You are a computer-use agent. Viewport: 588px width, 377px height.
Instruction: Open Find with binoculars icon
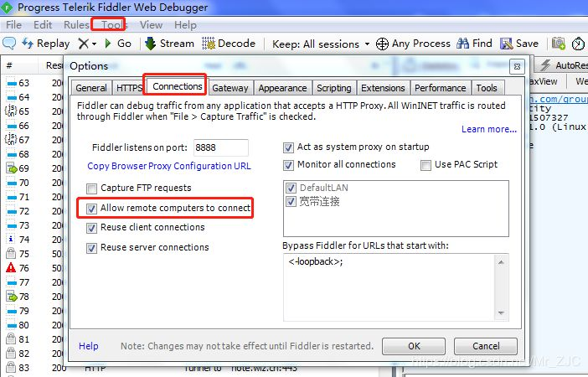click(x=462, y=44)
